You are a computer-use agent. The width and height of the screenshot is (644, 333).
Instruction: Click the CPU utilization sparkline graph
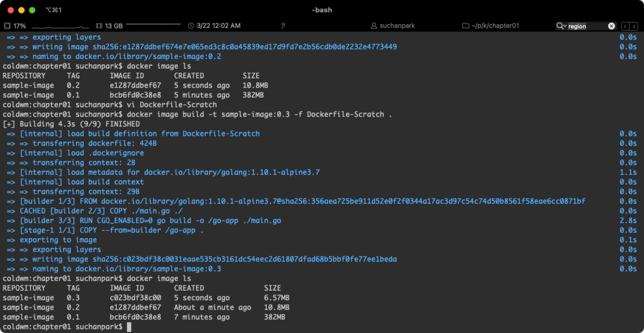[60, 27]
